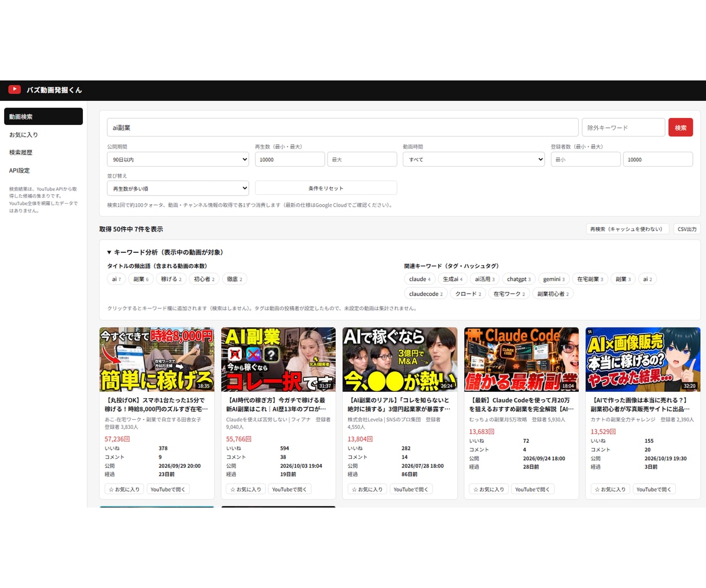The width and height of the screenshot is (706, 588).
Task: Open the 時給8,000円 video thumbnail
Action: [157, 359]
